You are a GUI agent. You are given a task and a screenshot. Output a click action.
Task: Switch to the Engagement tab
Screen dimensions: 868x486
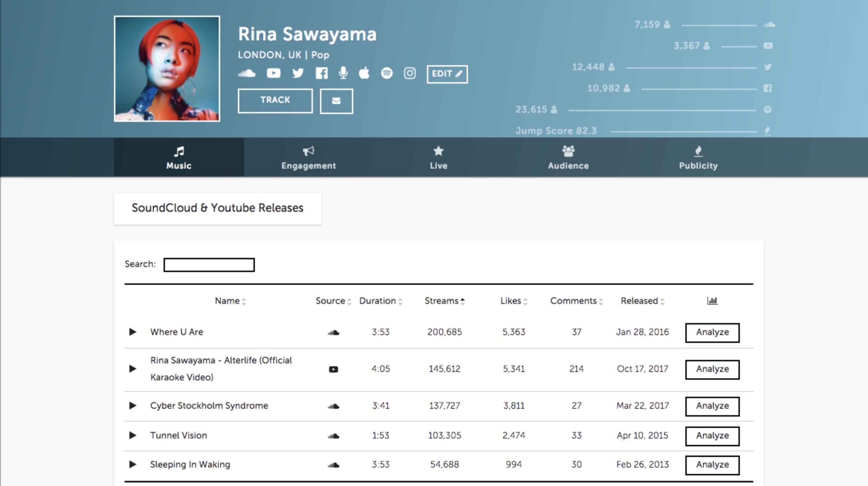[308, 157]
